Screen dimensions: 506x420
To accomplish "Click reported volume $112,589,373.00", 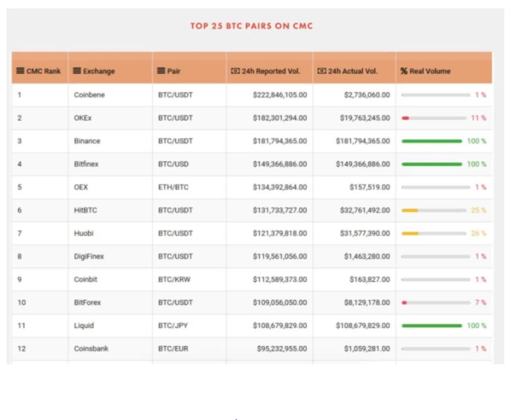I will [280, 280].
